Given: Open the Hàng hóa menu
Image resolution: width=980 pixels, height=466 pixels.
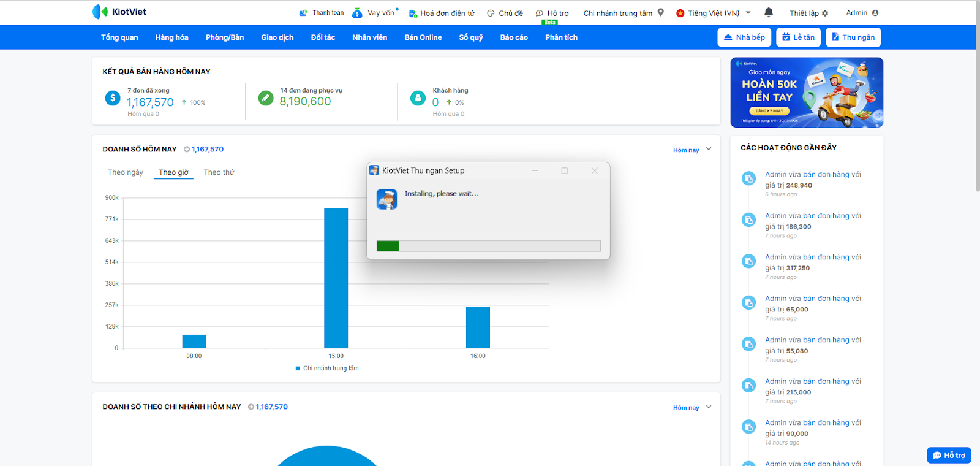Looking at the screenshot, I should [171, 37].
